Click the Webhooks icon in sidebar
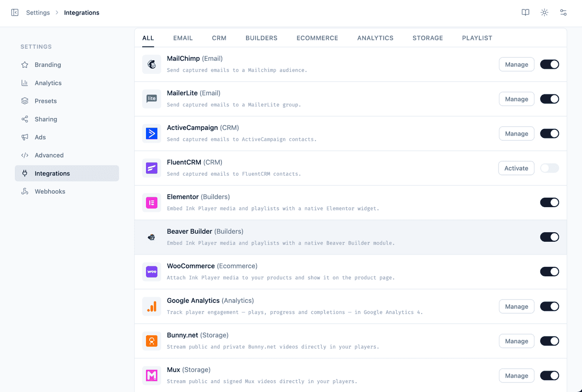This screenshot has height=392, width=582. [25, 191]
